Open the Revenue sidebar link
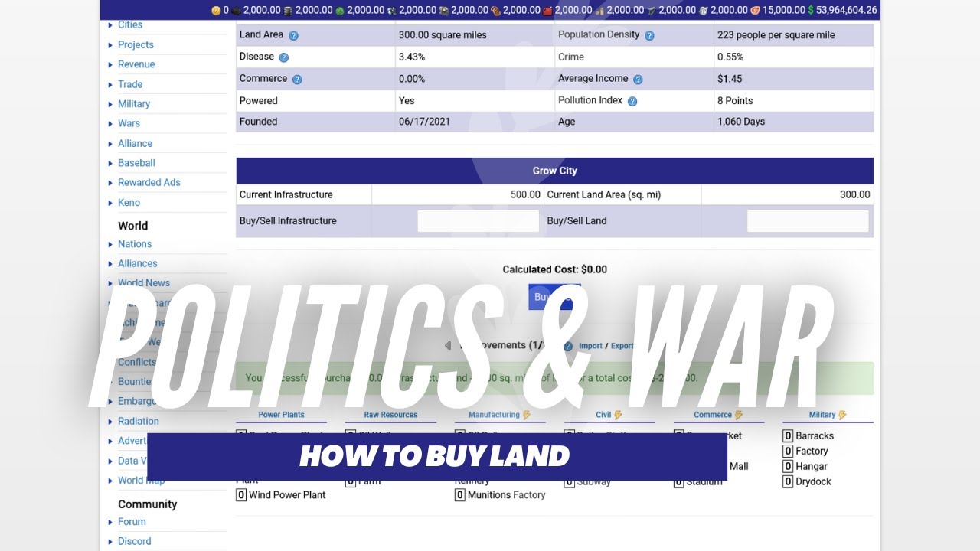Image resolution: width=980 pixels, height=551 pixels. tap(136, 64)
